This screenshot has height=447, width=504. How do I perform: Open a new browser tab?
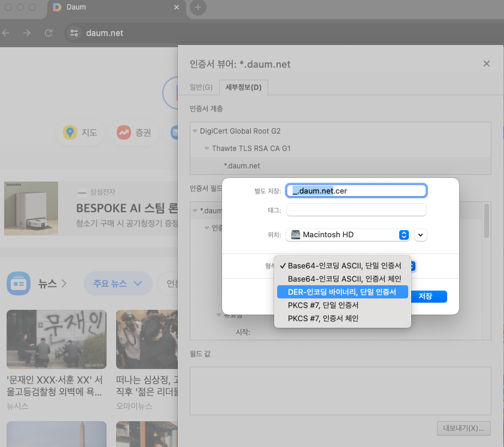tap(198, 7)
